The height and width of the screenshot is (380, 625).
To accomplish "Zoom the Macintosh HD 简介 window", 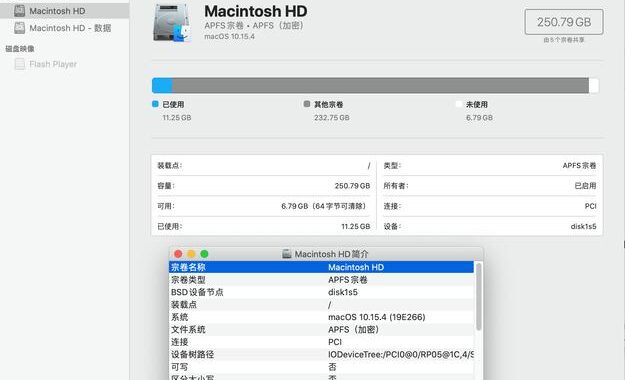I will [204, 254].
